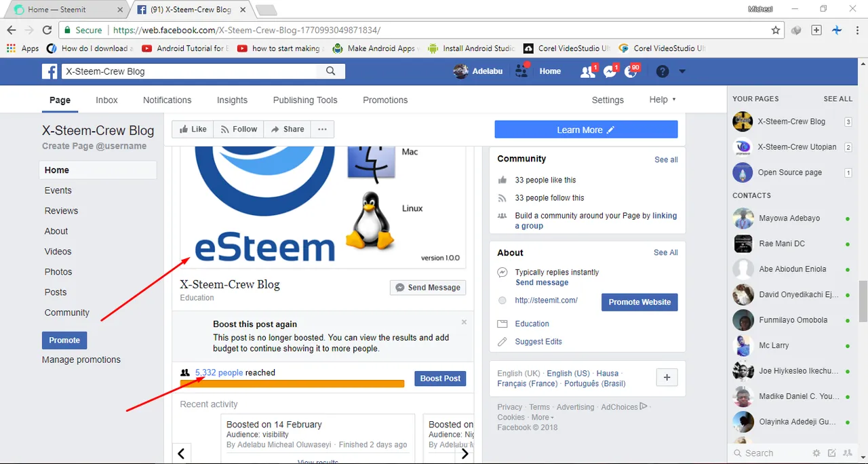Open the globe notifications icon
The image size is (868, 464).
coord(631,71)
